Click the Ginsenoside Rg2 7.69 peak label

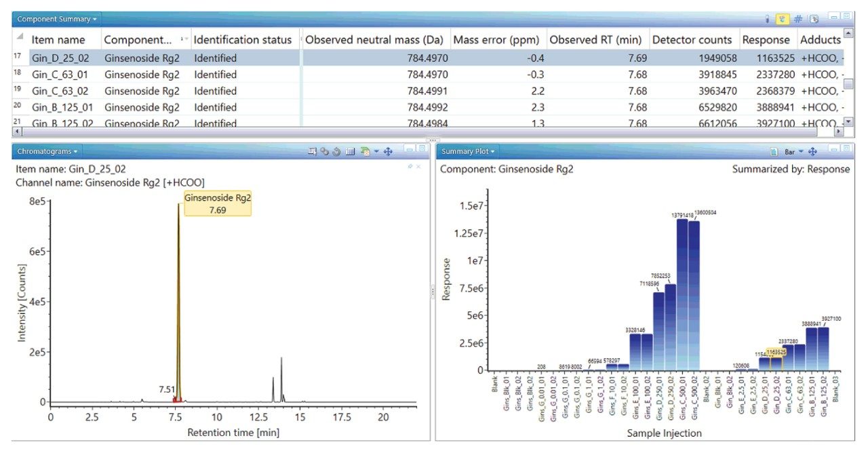tap(217, 204)
